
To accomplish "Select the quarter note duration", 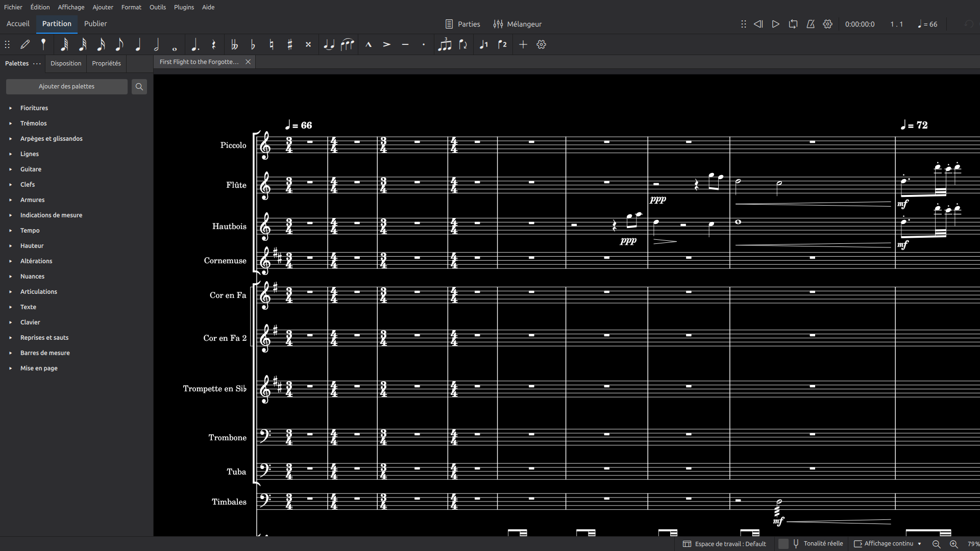I will coord(138,45).
